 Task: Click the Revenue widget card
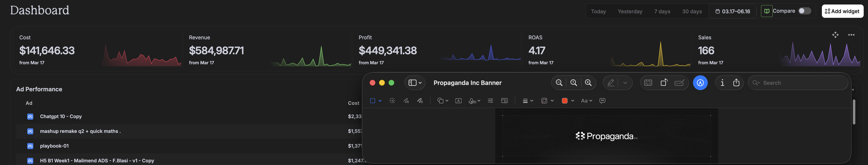click(267, 50)
